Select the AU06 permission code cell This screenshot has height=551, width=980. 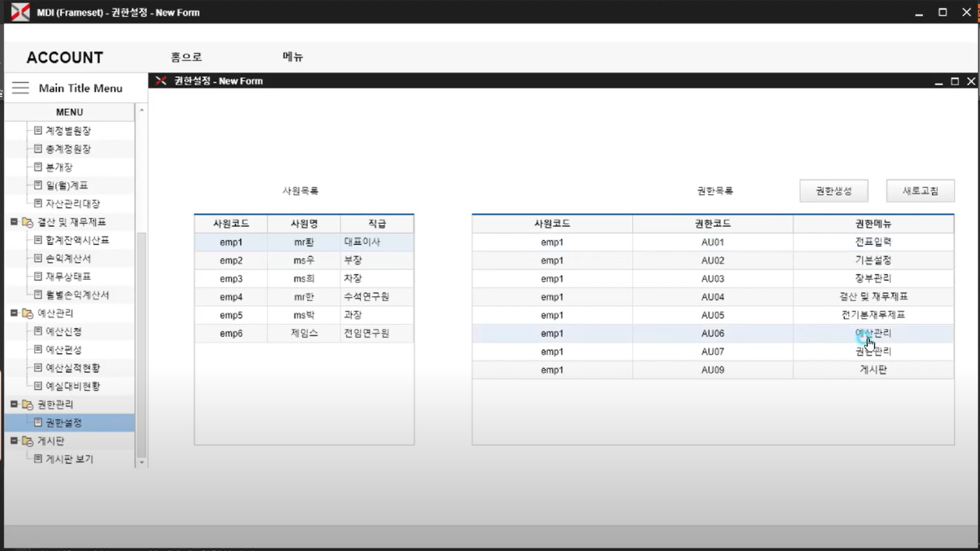tap(713, 333)
